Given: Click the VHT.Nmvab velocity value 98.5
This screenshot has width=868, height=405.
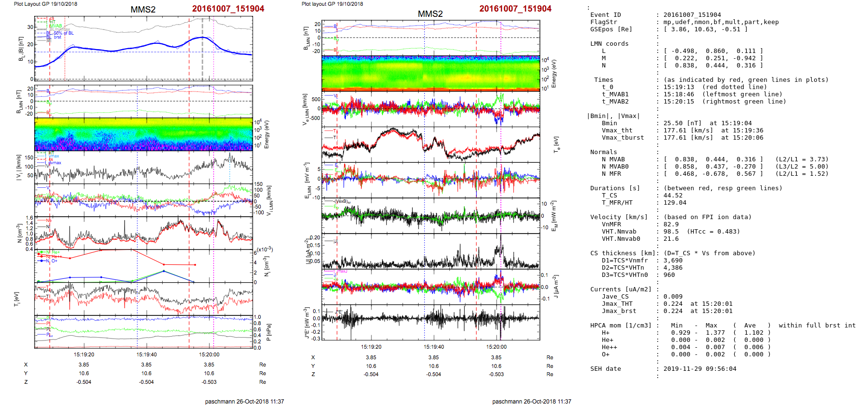Looking at the screenshot, I should point(671,232).
